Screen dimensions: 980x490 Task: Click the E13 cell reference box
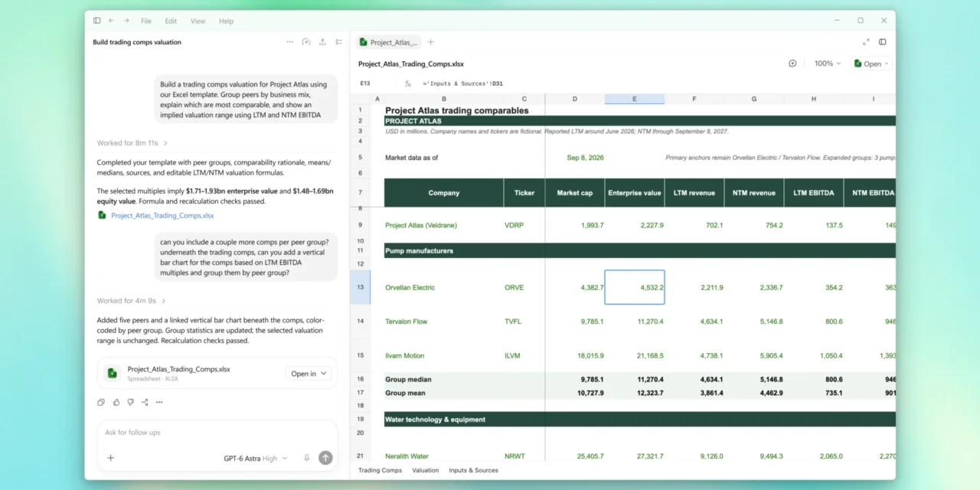(x=364, y=83)
